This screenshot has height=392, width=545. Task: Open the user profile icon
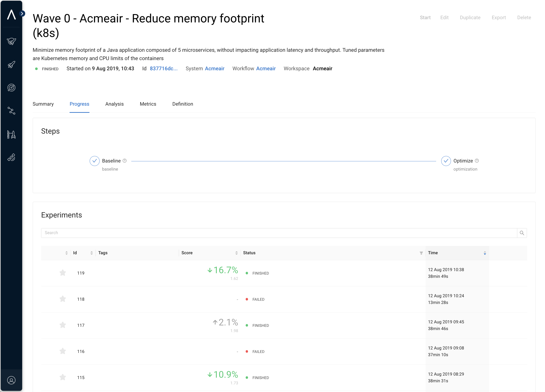11,380
